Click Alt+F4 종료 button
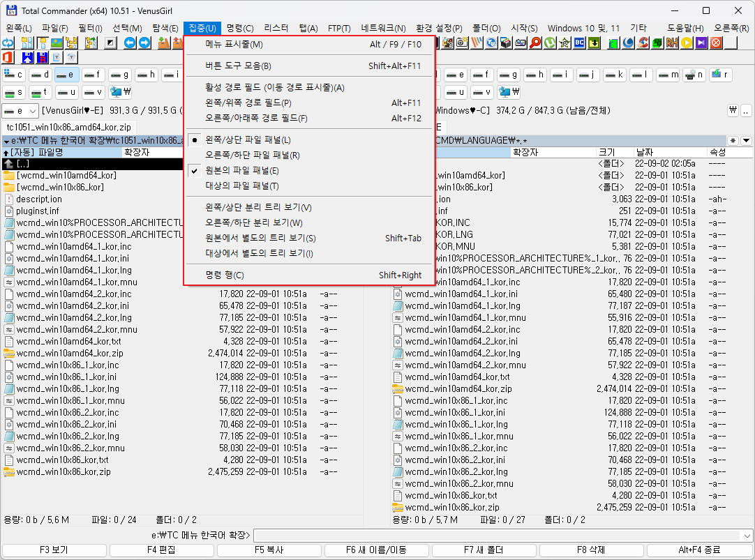The width and height of the screenshot is (755, 560). pos(699,550)
